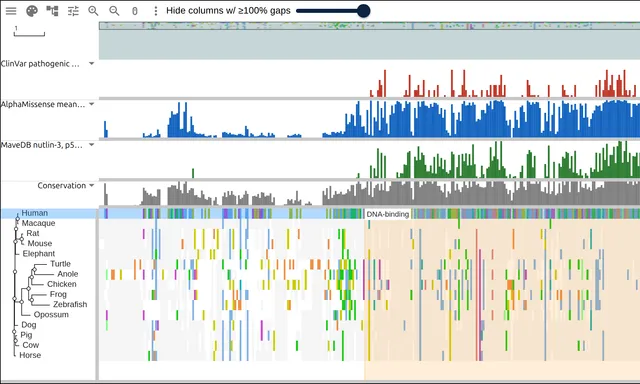The image size is (640, 384).
Task: Open the hamburger main menu
Action: [x=11, y=11]
